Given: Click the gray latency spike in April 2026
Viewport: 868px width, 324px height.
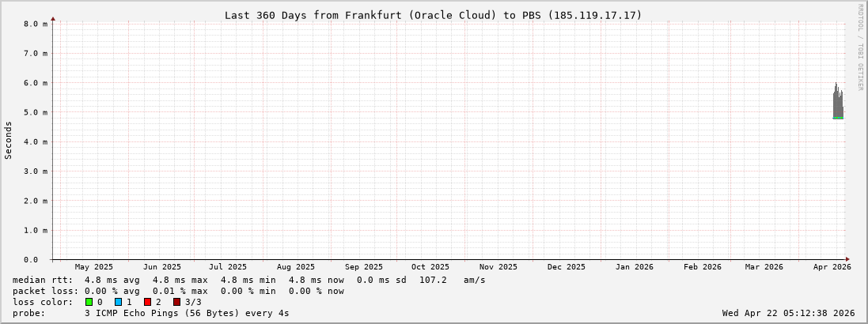Looking at the screenshot, I should tap(837, 99).
